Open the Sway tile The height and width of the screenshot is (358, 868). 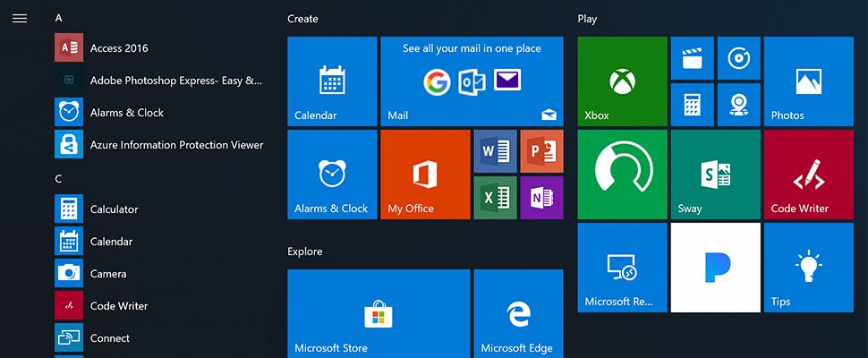(x=716, y=175)
